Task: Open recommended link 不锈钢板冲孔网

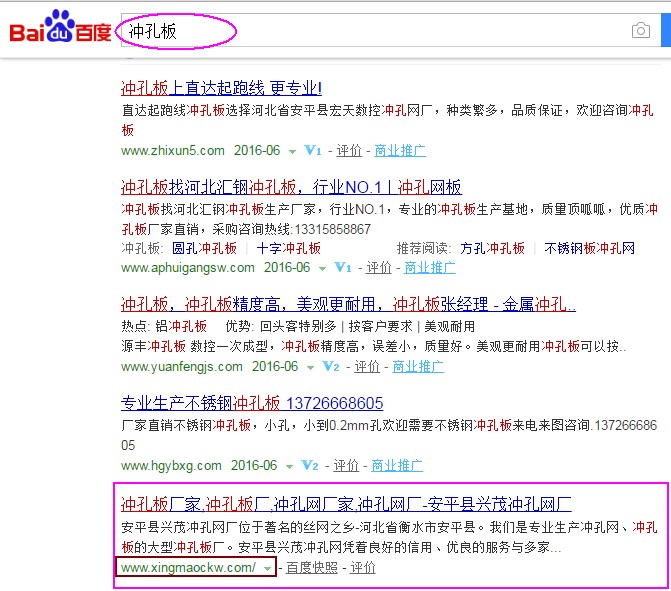Action: click(x=589, y=248)
